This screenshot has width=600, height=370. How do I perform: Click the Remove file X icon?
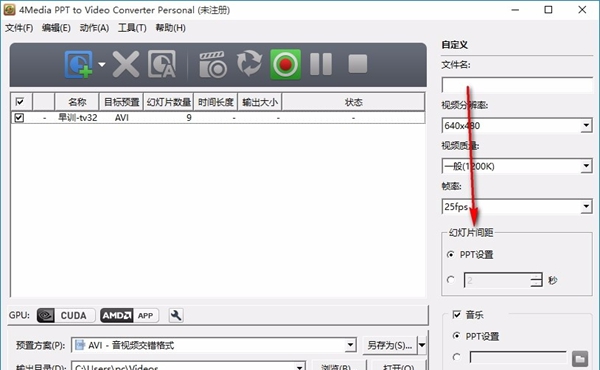click(126, 64)
